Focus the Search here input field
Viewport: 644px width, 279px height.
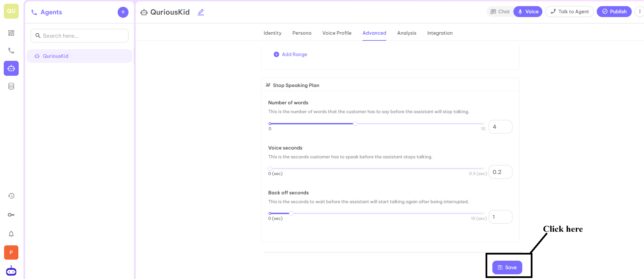click(80, 36)
